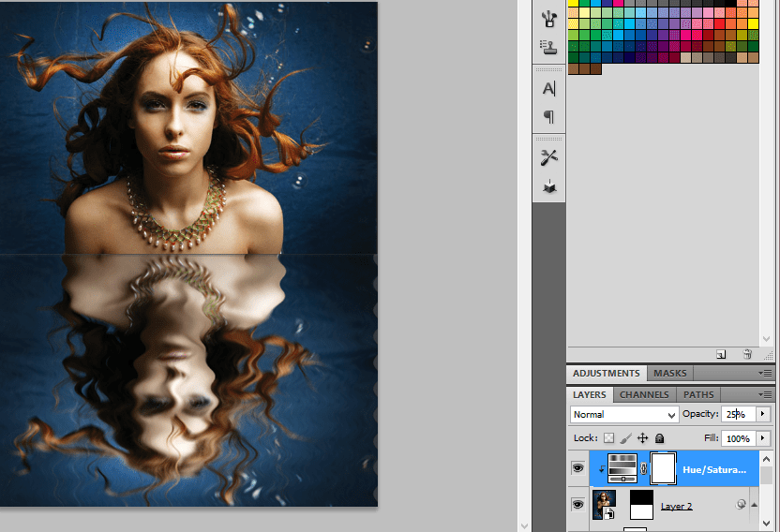780x532 pixels.
Task: Create new swatch from foreground color
Action: tap(721, 354)
